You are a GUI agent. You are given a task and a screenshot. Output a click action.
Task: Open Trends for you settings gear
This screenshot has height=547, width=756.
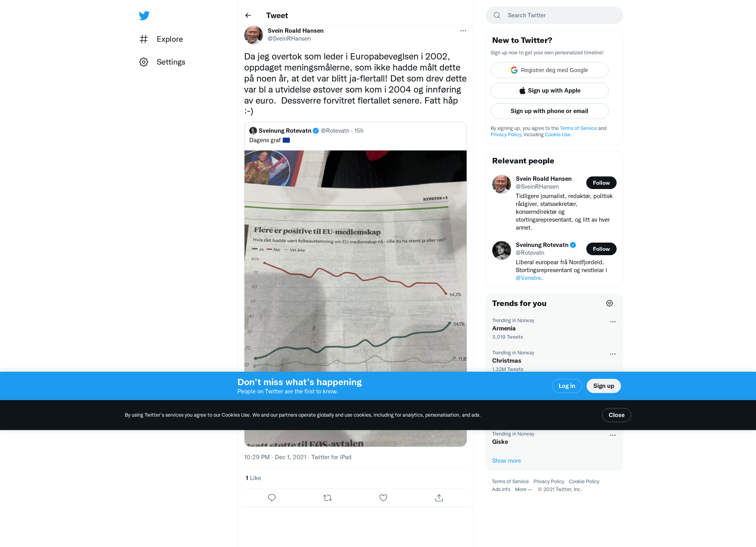(x=610, y=303)
